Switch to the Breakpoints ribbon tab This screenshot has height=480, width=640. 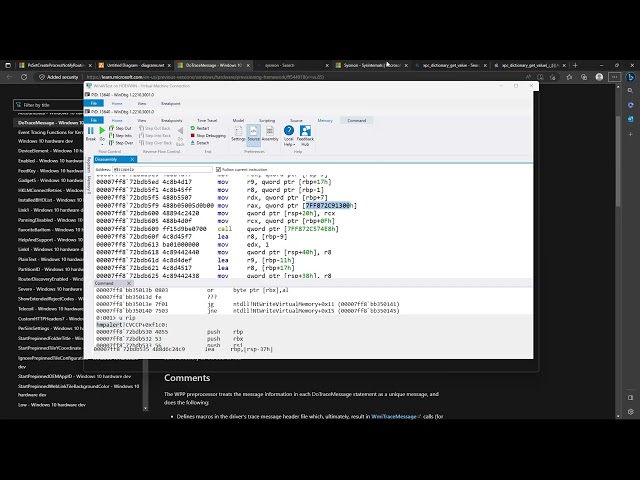[171, 120]
